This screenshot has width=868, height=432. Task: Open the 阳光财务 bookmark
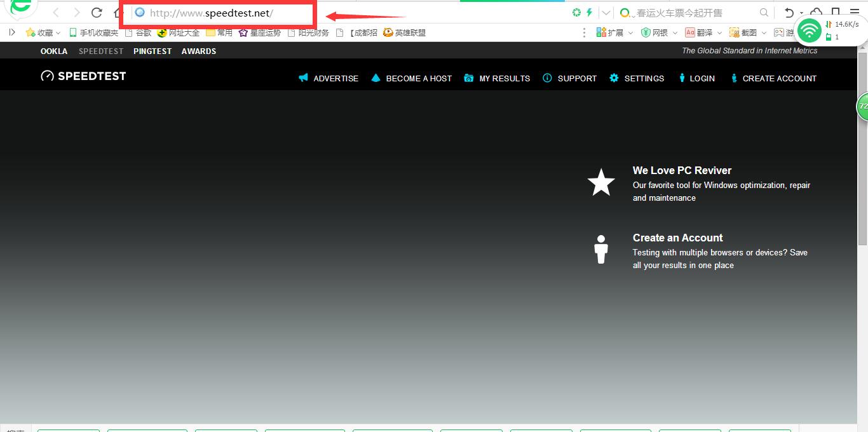(x=309, y=32)
